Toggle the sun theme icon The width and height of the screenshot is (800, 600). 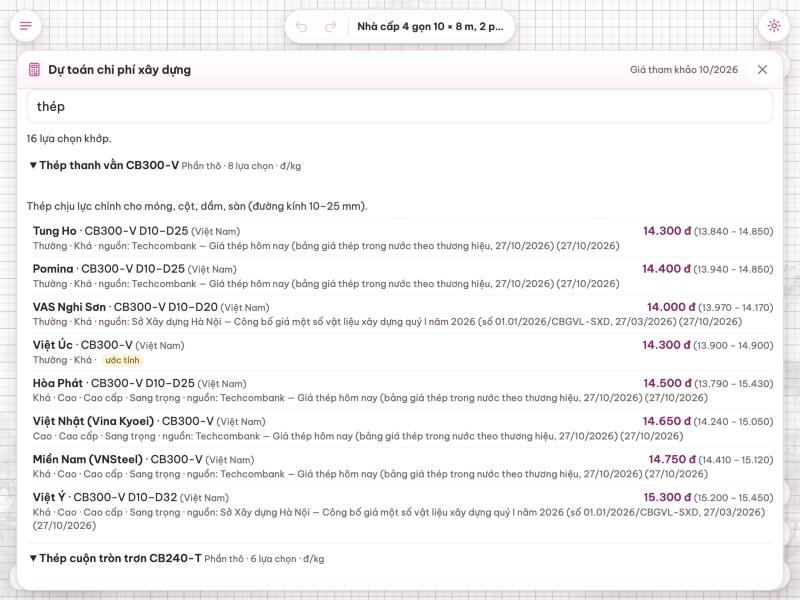click(774, 26)
